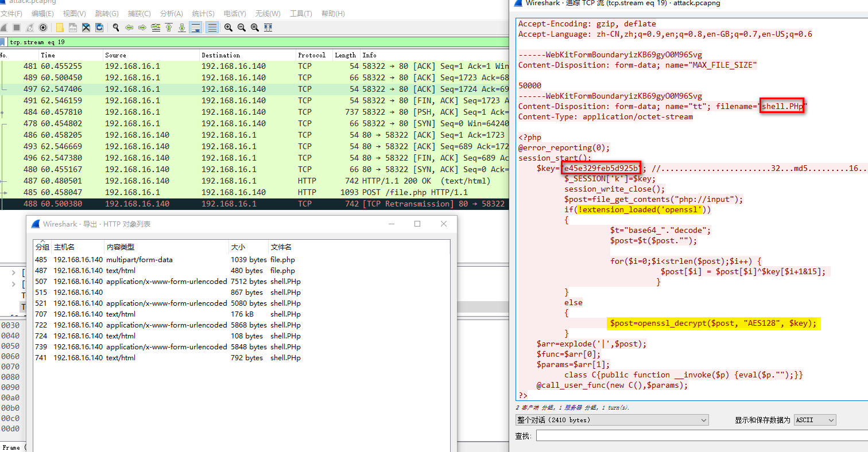Click the save capture file icon
This screenshot has height=452, width=868.
tap(73, 28)
